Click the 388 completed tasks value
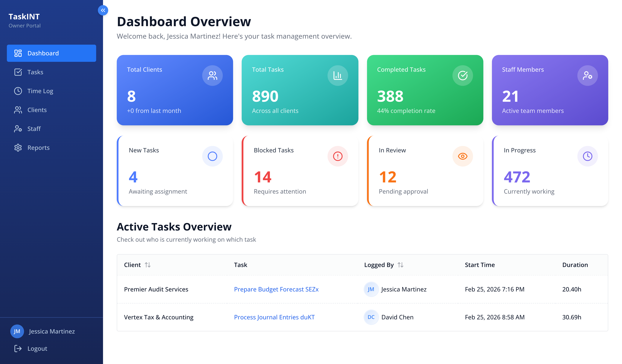The height and width of the screenshot is (364, 622). pos(390,96)
